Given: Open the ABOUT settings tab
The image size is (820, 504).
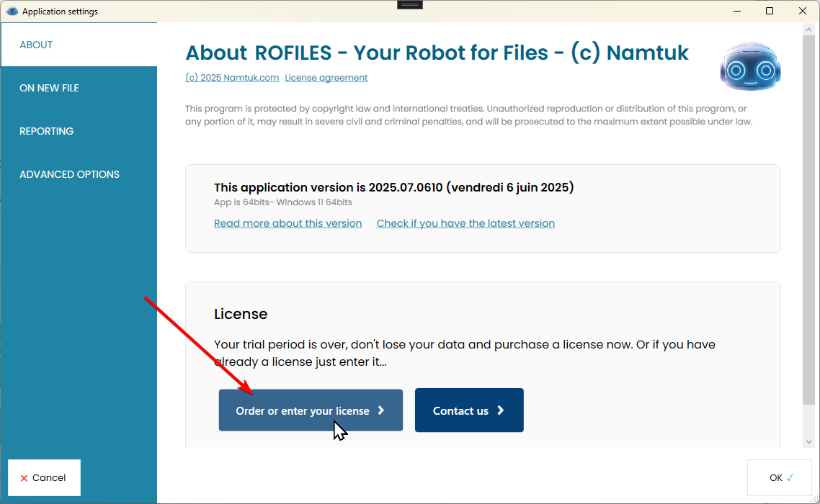Looking at the screenshot, I should click(79, 45).
